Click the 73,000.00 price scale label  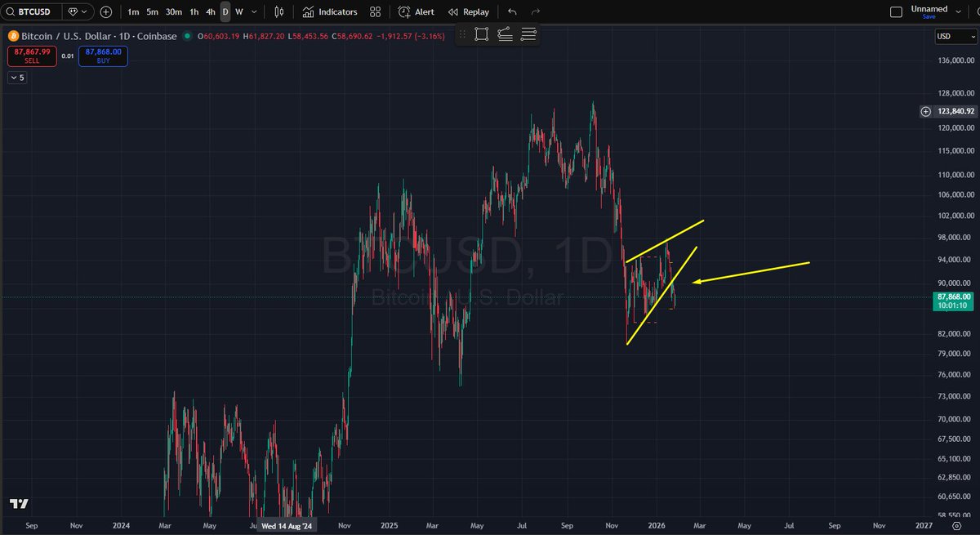955,396
